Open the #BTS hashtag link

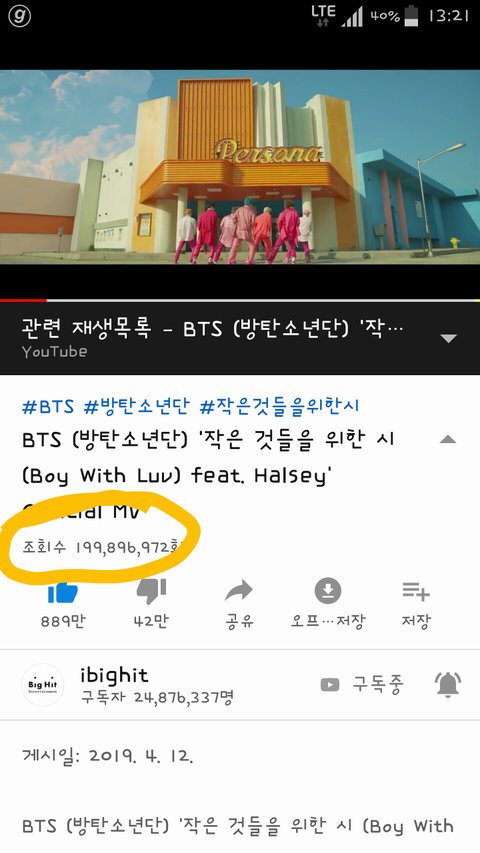tap(48, 406)
